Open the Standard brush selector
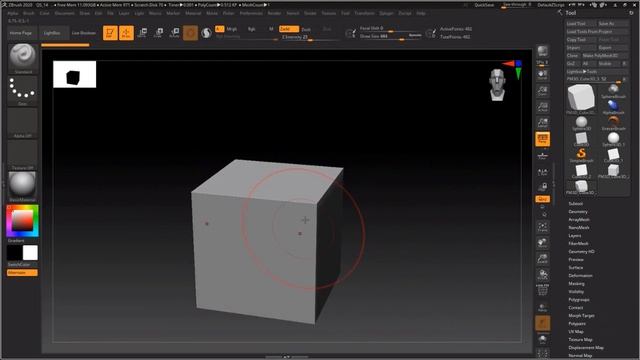Screen dimensions: 640x360 [22, 58]
